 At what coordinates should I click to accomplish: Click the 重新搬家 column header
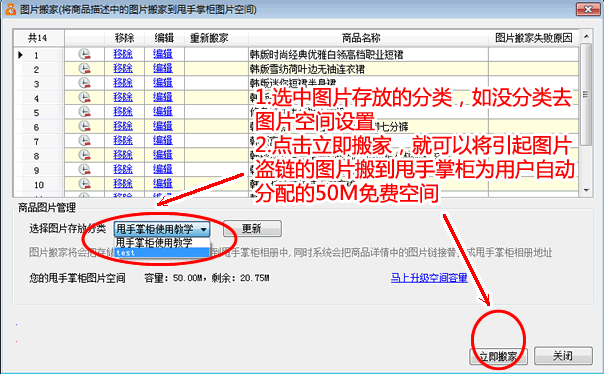coord(216,38)
